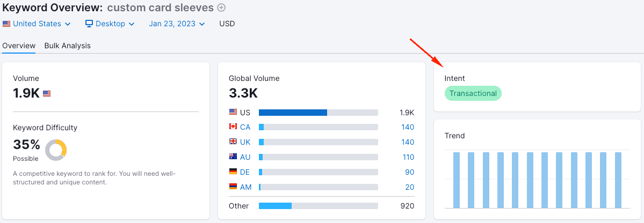This screenshot has height=223, width=644.
Task: Open the United States country dropdown
Action: pyautogui.click(x=37, y=24)
